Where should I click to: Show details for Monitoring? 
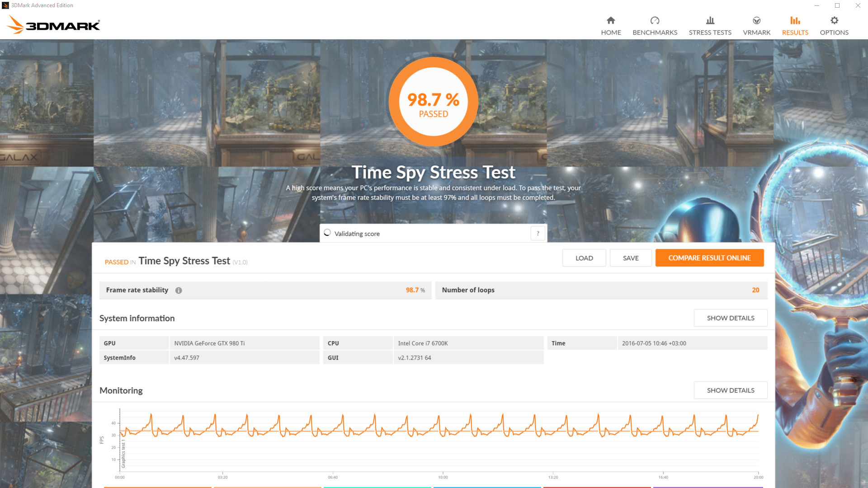coord(731,390)
